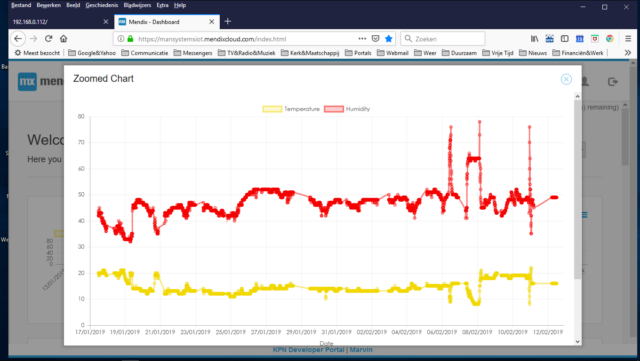Open the Marvin footer link
This screenshot has height=361, width=640.
(x=361, y=350)
